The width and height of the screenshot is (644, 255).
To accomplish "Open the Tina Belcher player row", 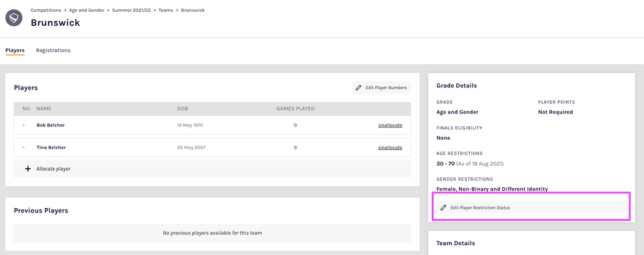I will [50, 148].
